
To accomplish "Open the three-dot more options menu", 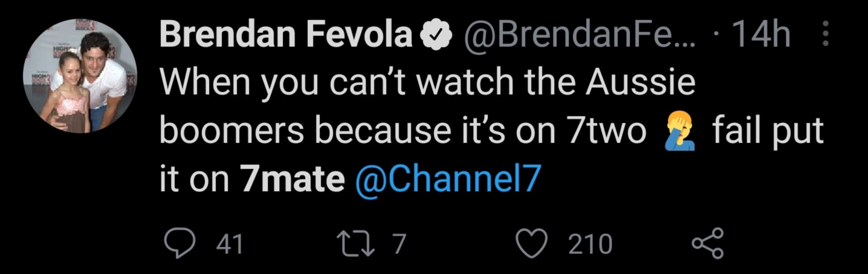I will click(825, 34).
